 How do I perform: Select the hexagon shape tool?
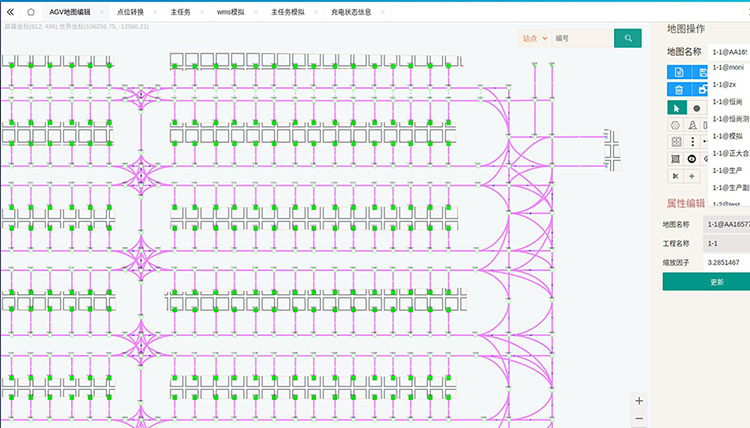(676, 125)
